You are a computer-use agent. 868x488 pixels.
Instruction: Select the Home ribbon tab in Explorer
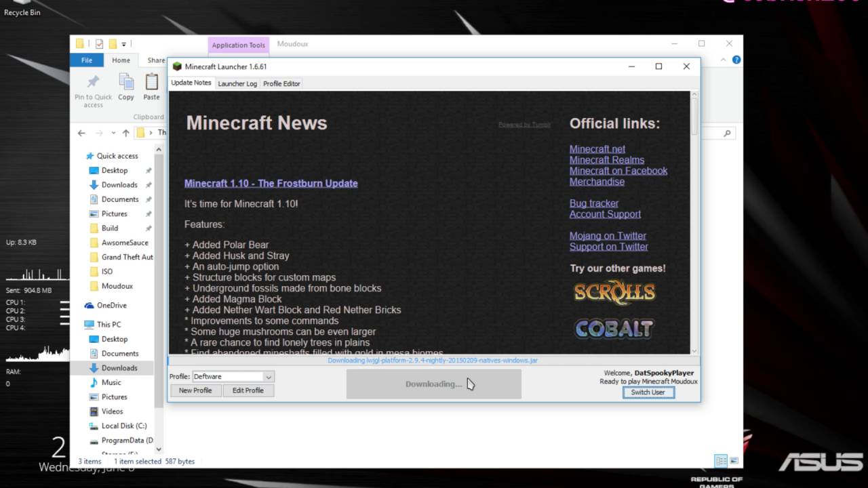(121, 60)
